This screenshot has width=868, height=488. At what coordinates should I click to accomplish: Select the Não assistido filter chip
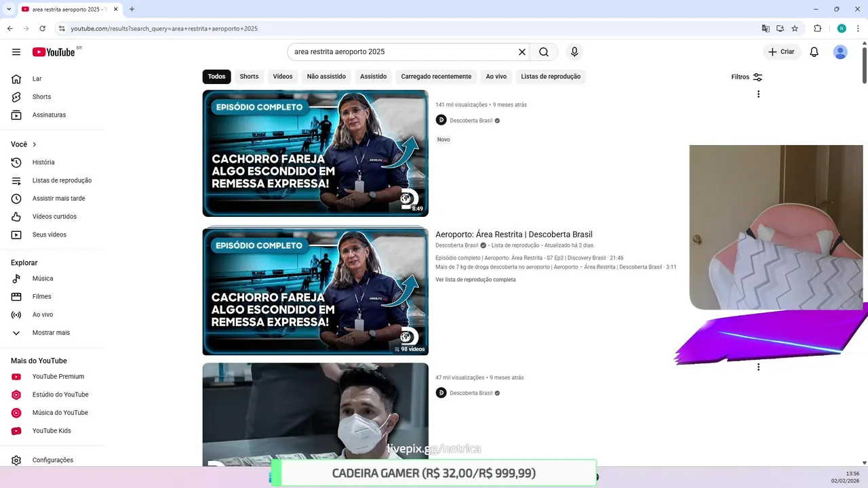coord(326,77)
